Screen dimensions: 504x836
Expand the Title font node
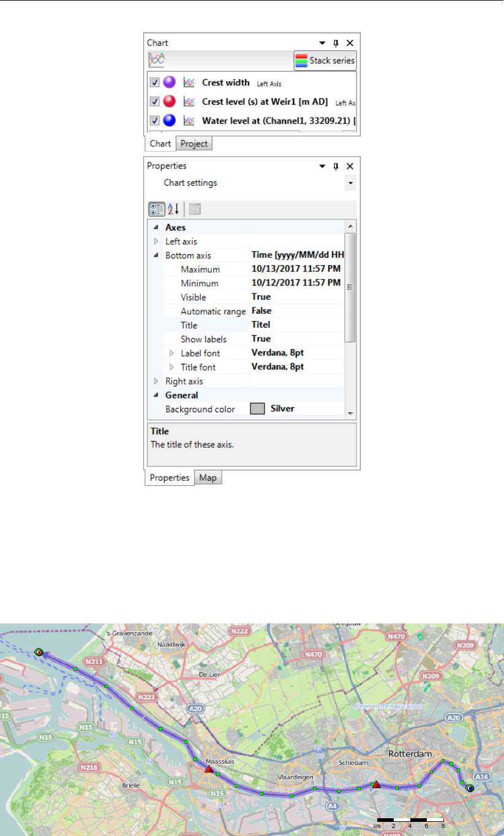(171, 367)
